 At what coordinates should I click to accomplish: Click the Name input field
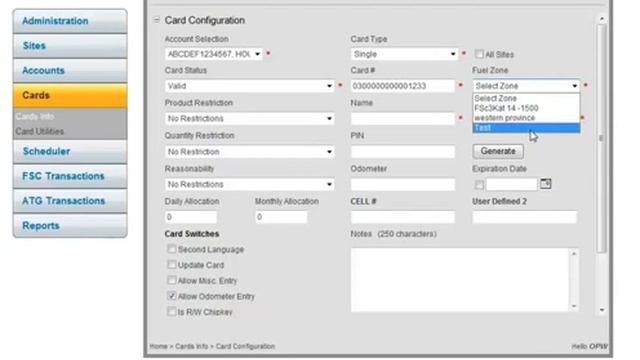(x=402, y=119)
